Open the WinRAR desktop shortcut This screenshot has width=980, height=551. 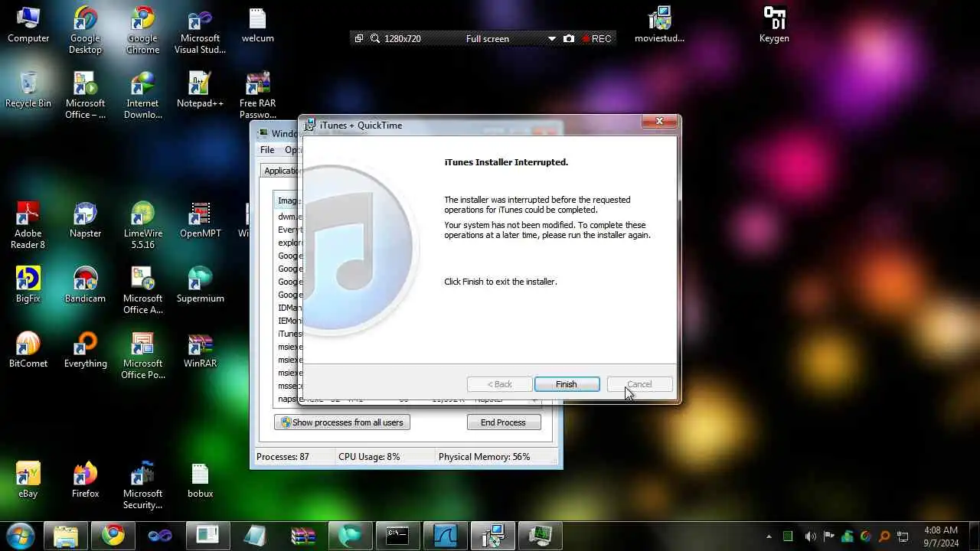tap(200, 350)
